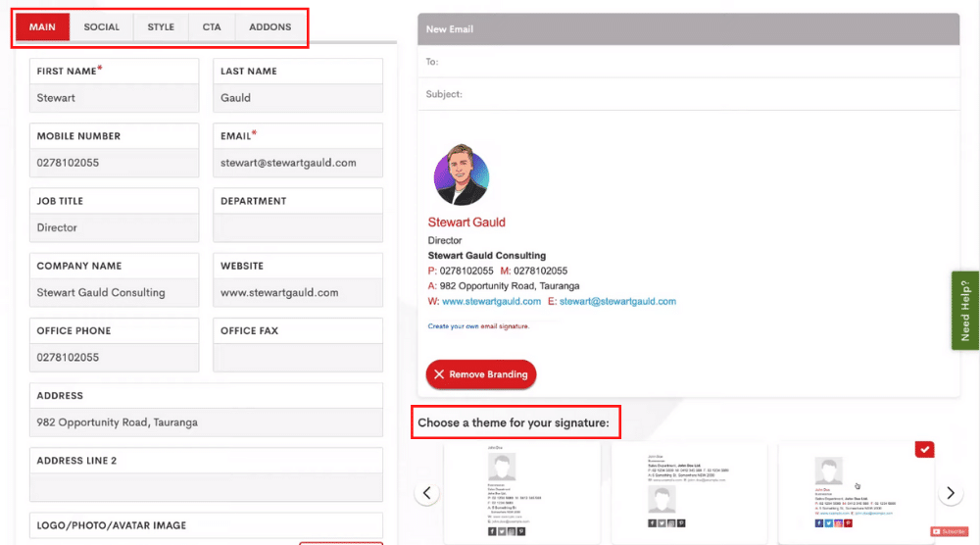The width and height of the screenshot is (980, 545).
Task: Click the To: field in email preview
Action: pos(689,61)
